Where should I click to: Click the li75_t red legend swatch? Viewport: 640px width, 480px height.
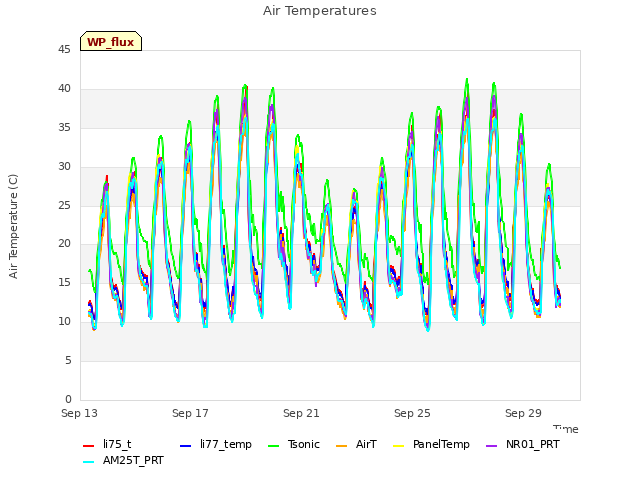[89, 446]
